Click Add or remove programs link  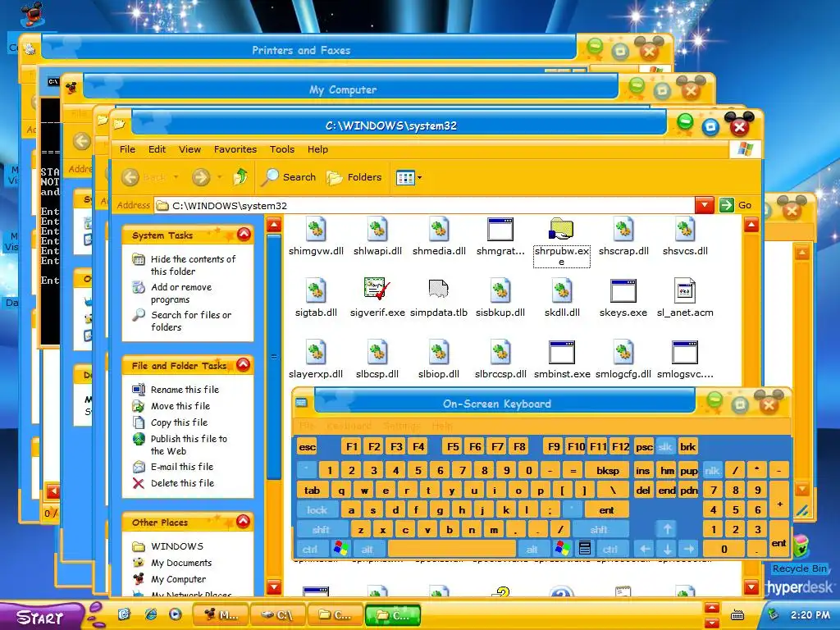click(181, 293)
